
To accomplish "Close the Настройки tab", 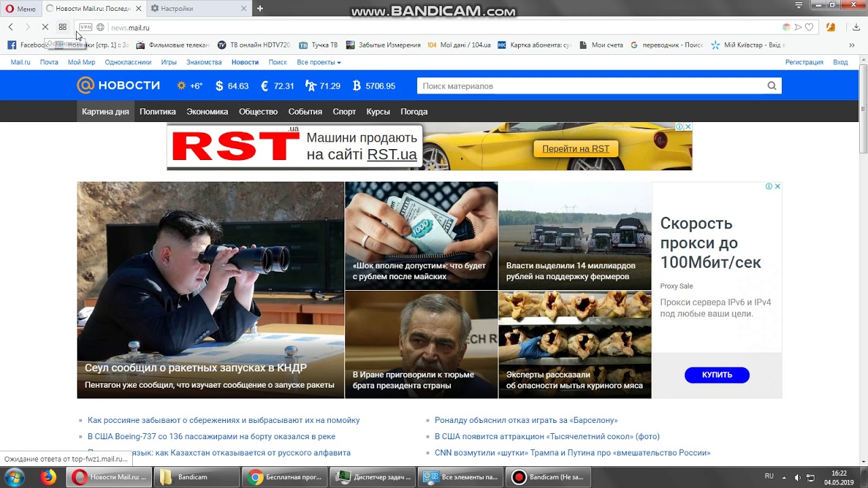I will click(243, 9).
